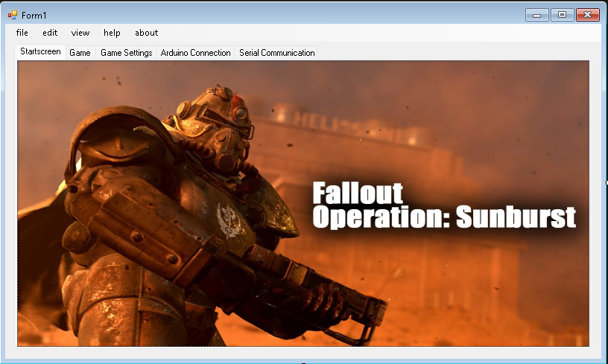The image size is (608, 364).
Task: Open the edit menu
Action: tap(50, 33)
